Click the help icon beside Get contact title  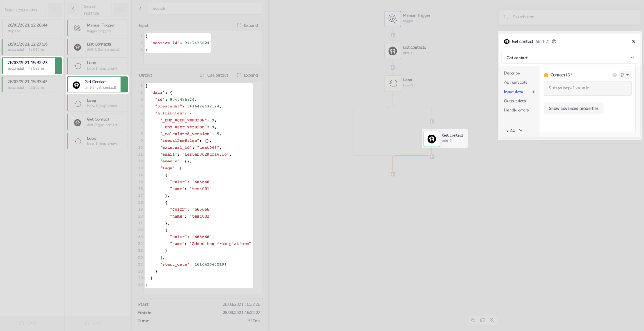(554, 42)
